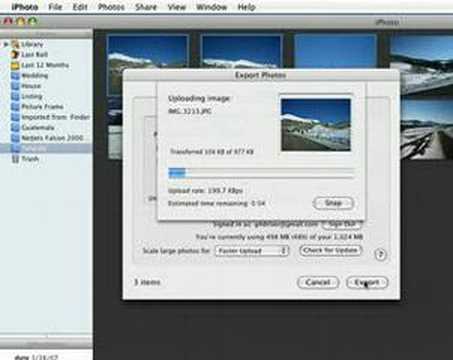Click the 'Uploading image:' label
The width and height of the screenshot is (453, 360).
tap(199, 98)
